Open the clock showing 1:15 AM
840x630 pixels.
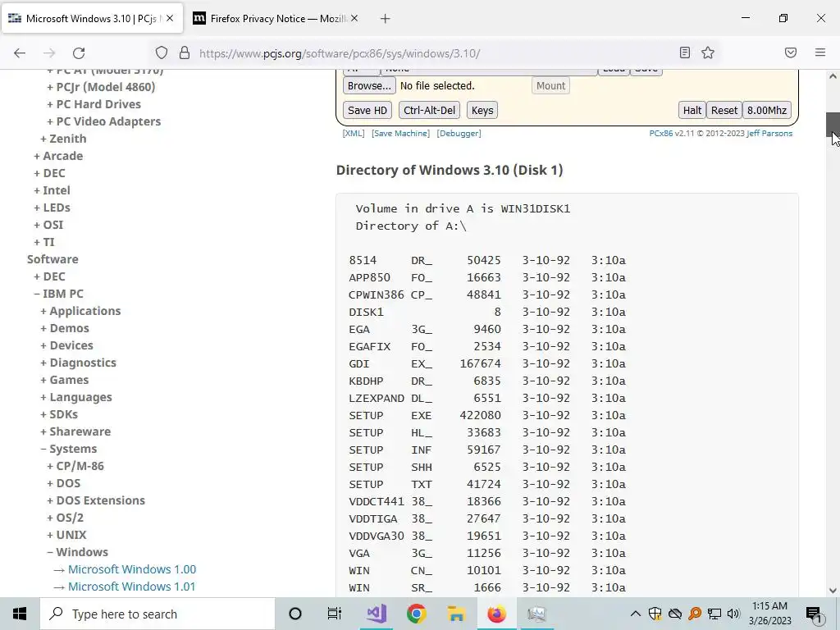[x=769, y=614]
